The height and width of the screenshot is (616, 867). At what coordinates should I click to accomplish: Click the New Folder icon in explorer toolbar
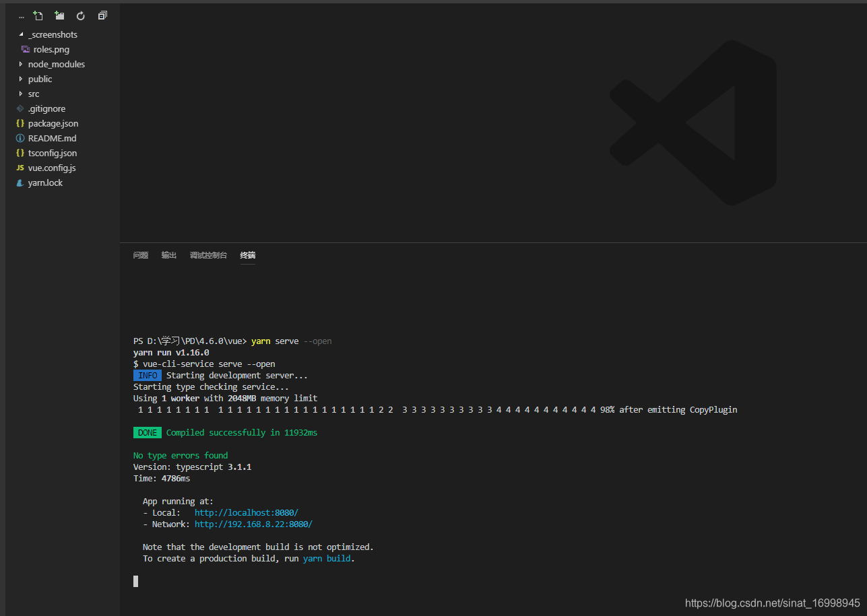pyautogui.click(x=59, y=15)
